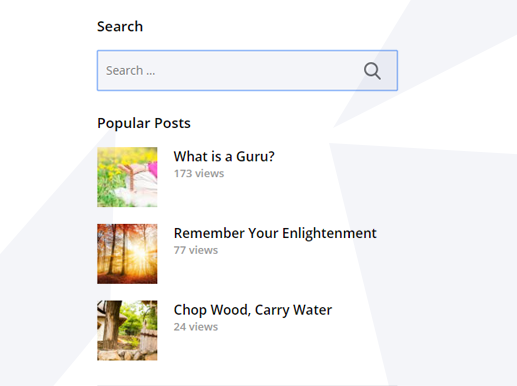Select the 24 views count text
This screenshot has width=517, height=386.
click(196, 327)
